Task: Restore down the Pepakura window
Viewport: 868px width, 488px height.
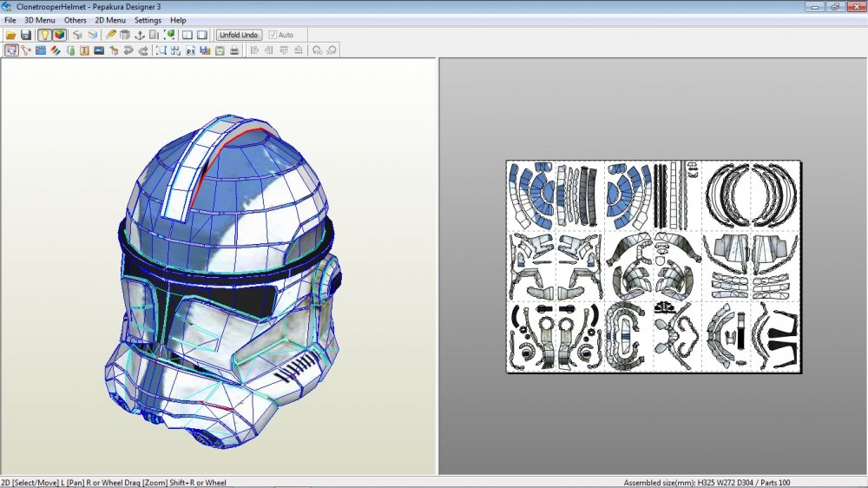Action: click(x=835, y=7)
